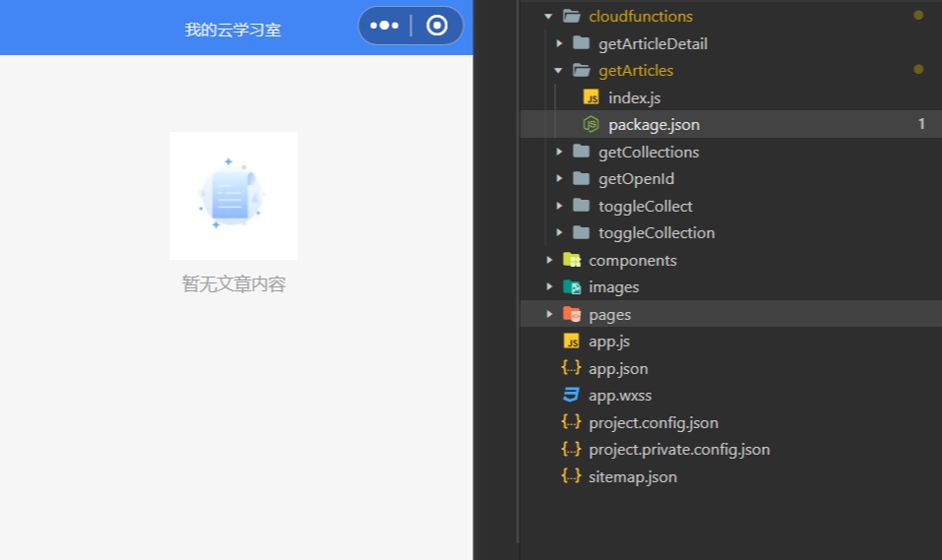942x560 pixels.
Task: Click the components folder icon
Action: point(572,260)
